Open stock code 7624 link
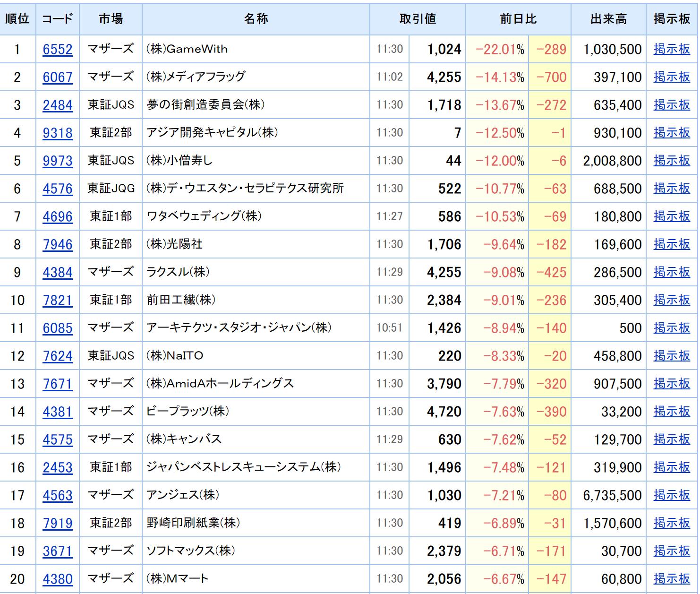The height and width of the screenshot is (594, 700). coord(58,356)
